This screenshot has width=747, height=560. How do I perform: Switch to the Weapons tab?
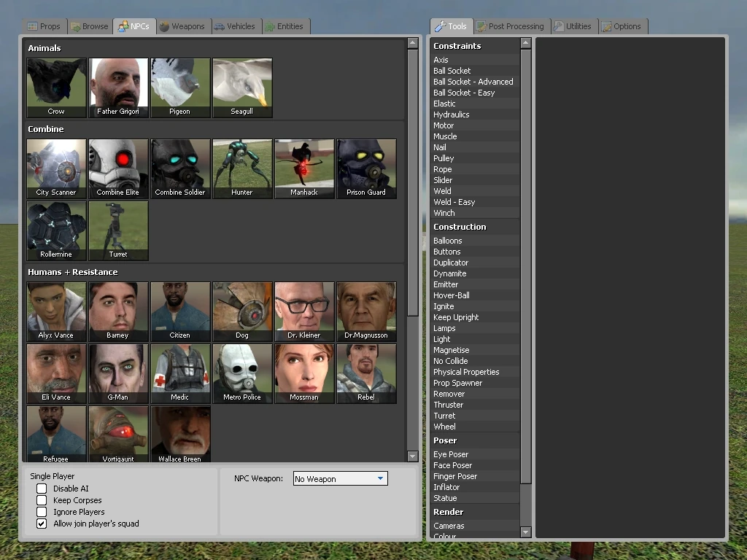pyautogui.click(x=182, y=26)
